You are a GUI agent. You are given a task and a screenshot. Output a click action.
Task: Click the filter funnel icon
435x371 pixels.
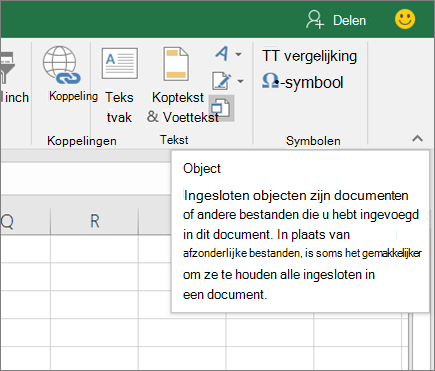point(7,68)
